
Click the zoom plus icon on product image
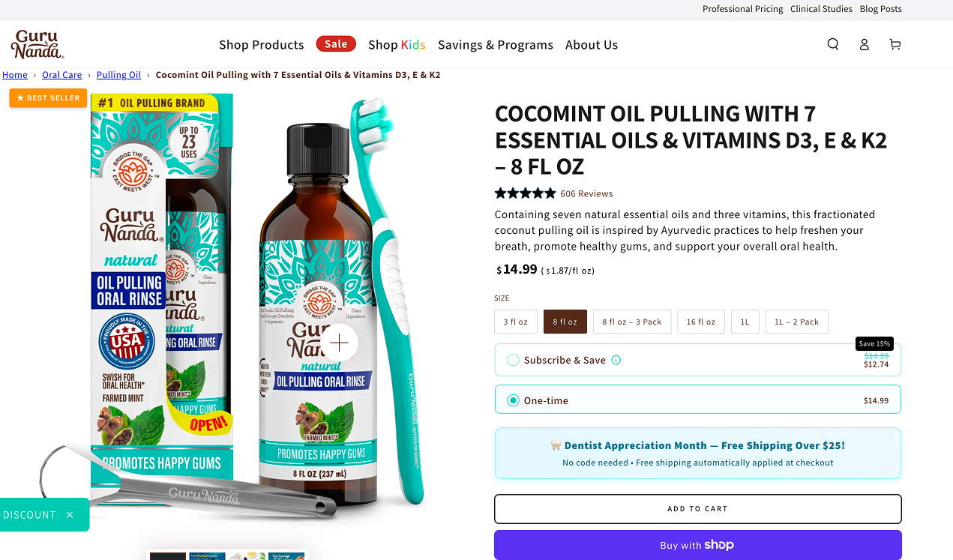[x=339, y=343]
